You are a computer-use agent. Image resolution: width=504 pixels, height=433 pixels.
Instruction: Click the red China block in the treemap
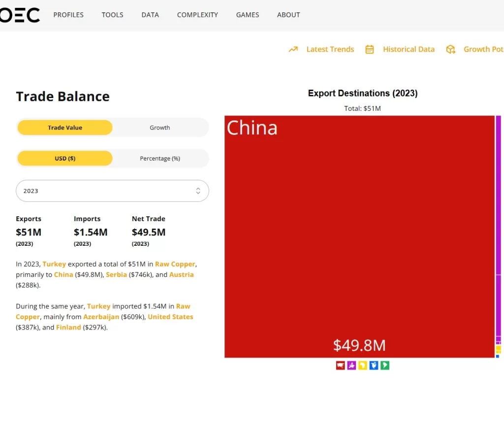tap(359, 236)
